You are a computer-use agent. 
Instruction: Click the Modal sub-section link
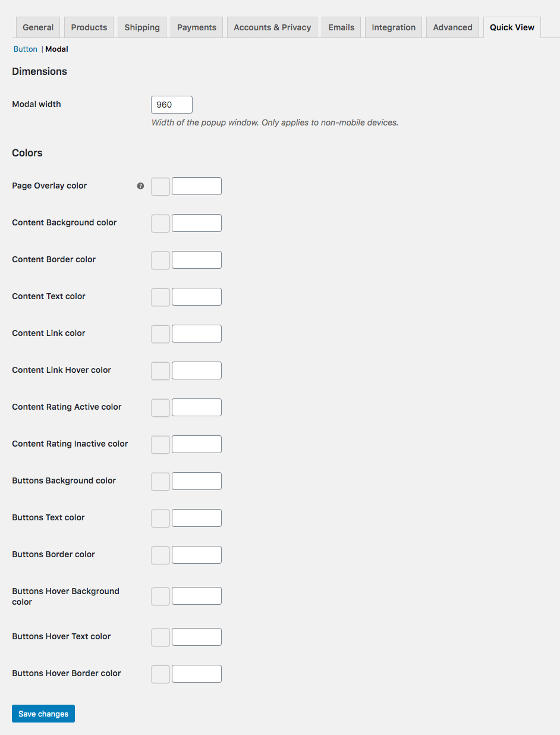tap(56, 49)
